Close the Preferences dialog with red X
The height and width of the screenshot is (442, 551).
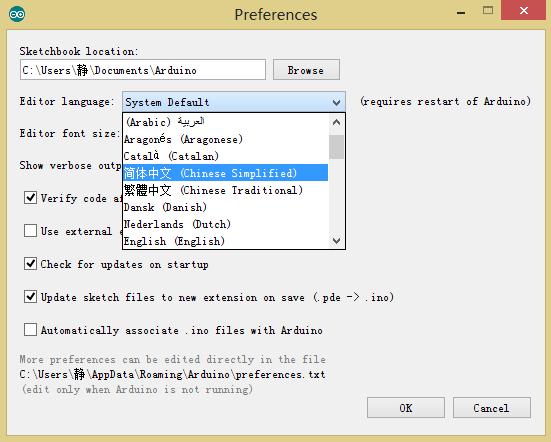coord(524,11)
